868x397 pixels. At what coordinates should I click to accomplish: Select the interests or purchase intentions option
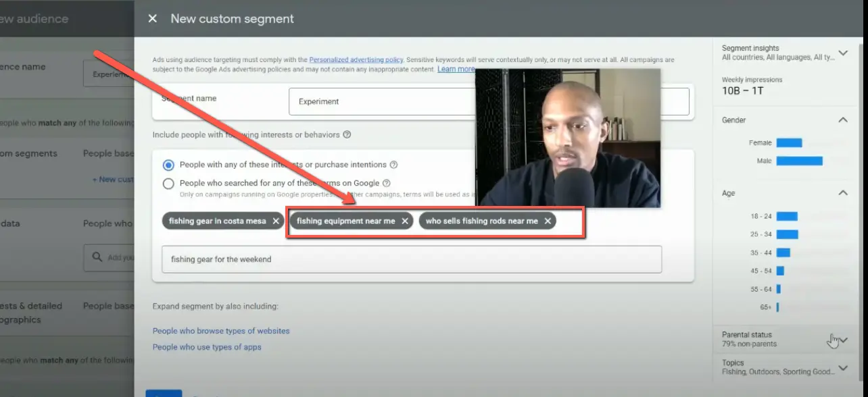tap(168, 164)
